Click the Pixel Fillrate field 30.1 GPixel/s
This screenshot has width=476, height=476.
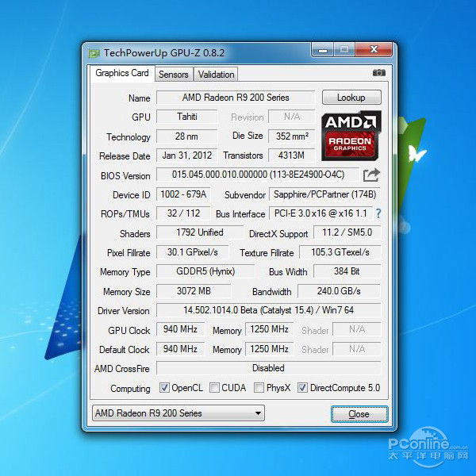[193, 252]
